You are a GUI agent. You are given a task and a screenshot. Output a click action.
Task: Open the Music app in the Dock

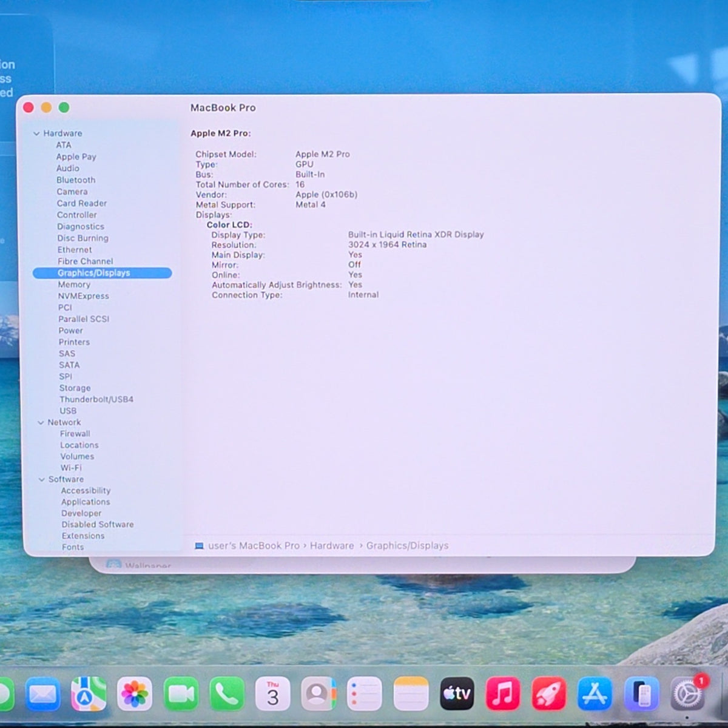pyautogui.click(x=503, y=694)
